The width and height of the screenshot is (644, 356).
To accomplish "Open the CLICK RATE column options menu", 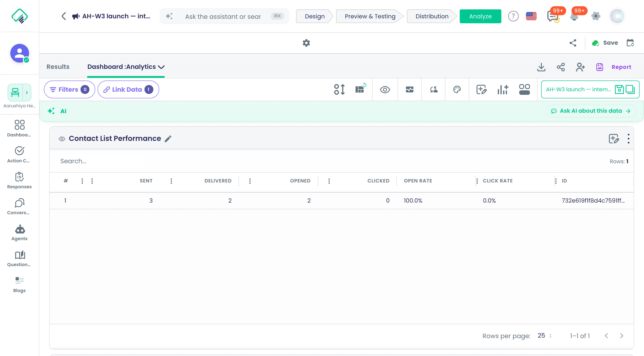I will point(556,181).
